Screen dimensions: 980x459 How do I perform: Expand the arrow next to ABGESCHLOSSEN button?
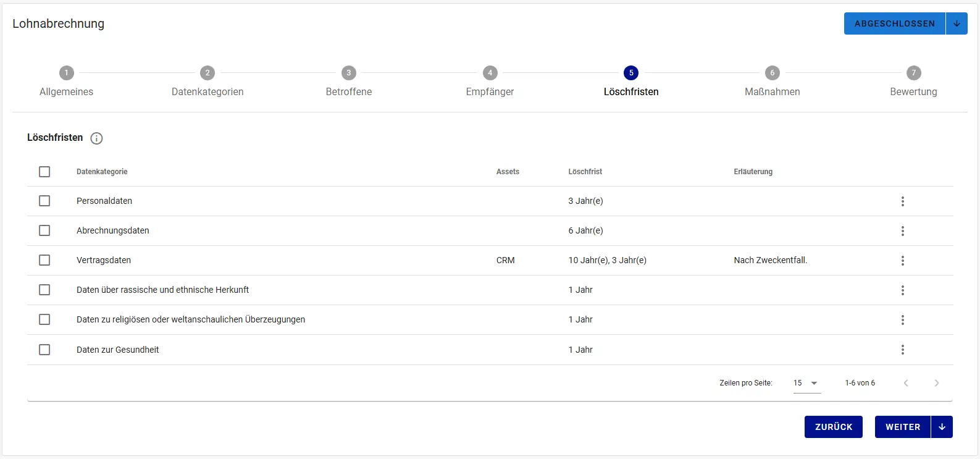pyautogui.click(x=957, y=23)
